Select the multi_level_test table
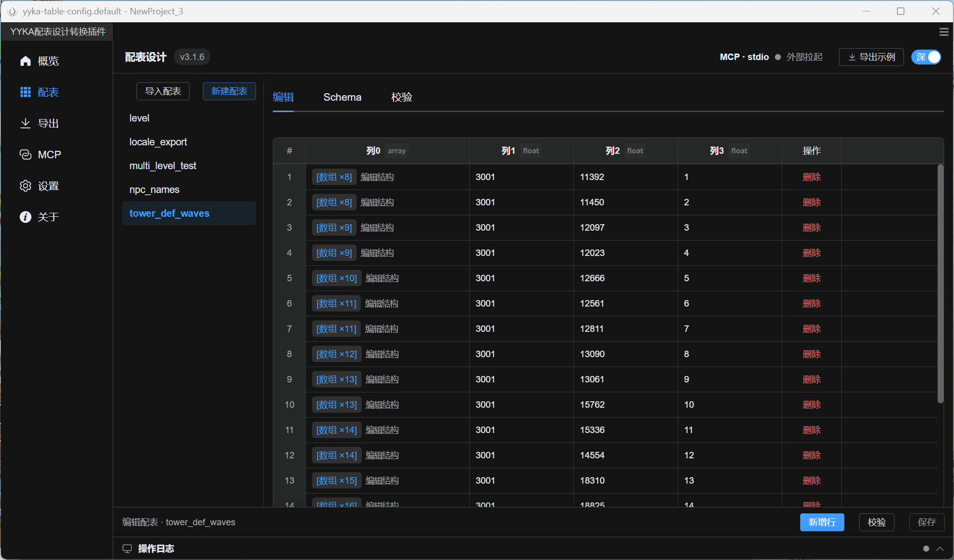 (189, 166)
